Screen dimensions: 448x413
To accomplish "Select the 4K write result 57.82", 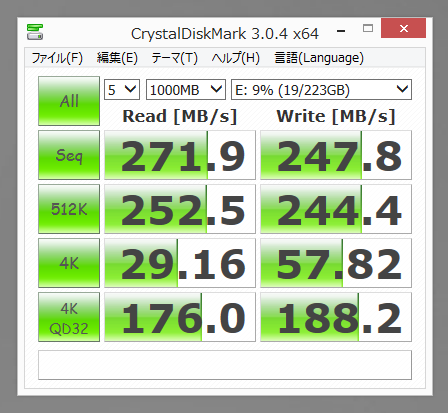I will [336, 263].
